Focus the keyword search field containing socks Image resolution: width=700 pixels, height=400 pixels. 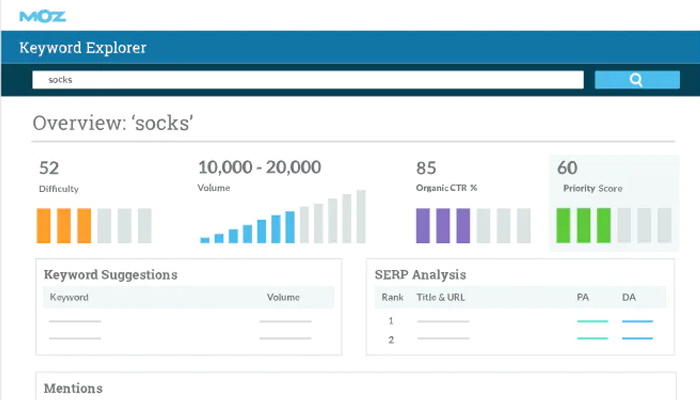[308, 80]
